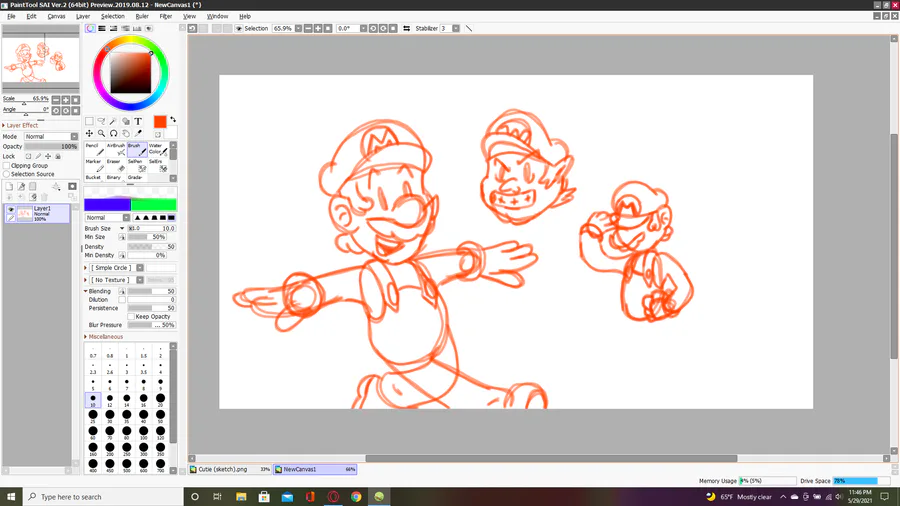Open the Filter menu

point(166,16)
